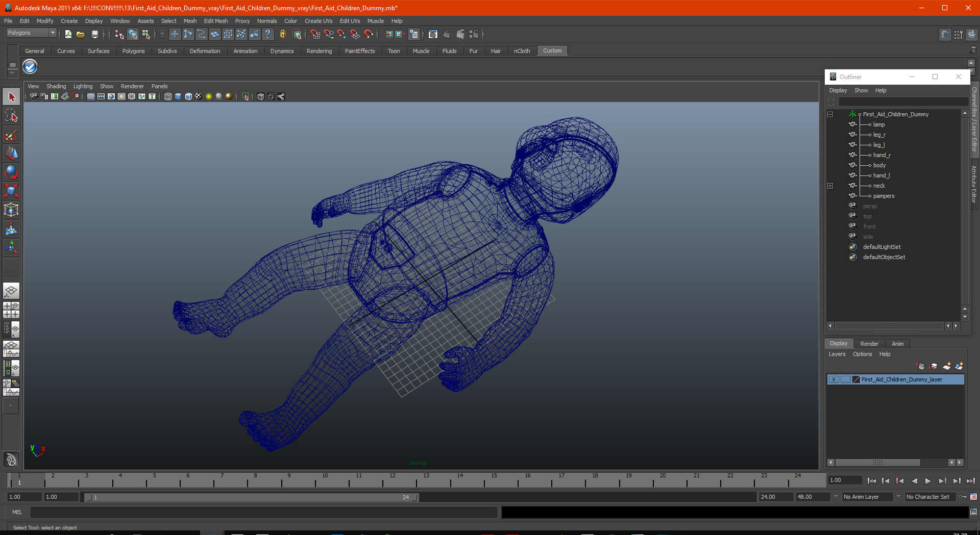Select the arrow Select Tool in toolbox

click(11, 97)
